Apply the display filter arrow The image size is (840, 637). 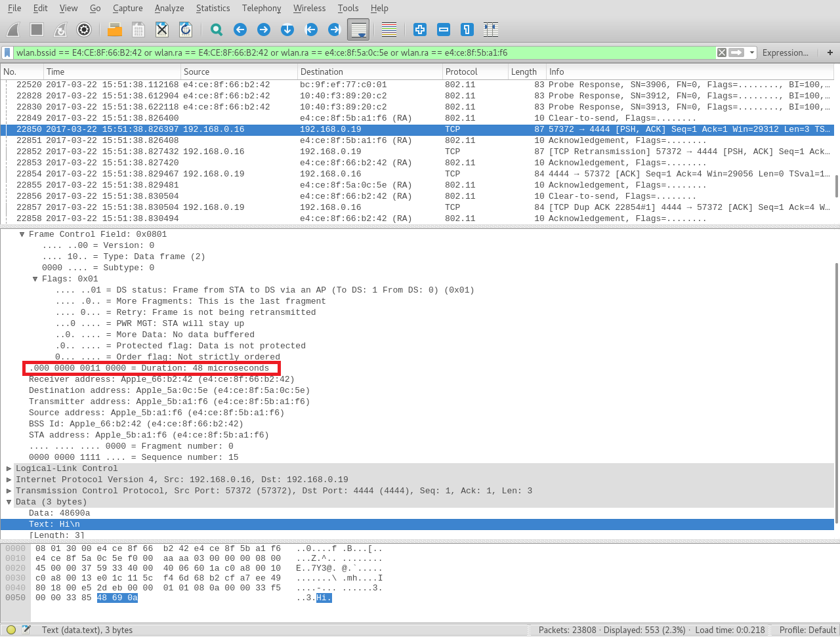click(x=736, y=52)
